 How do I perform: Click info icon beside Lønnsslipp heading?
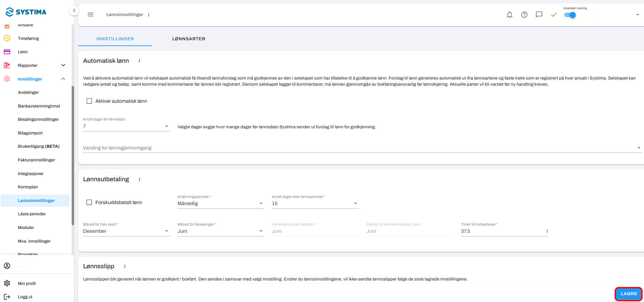pos(125,266)
